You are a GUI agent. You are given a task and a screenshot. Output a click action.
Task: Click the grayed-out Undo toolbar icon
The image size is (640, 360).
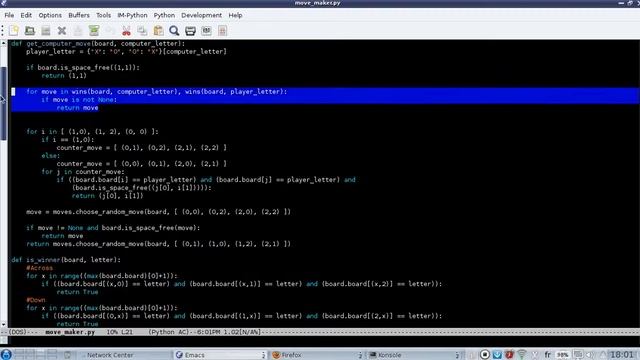pos(110,31)
